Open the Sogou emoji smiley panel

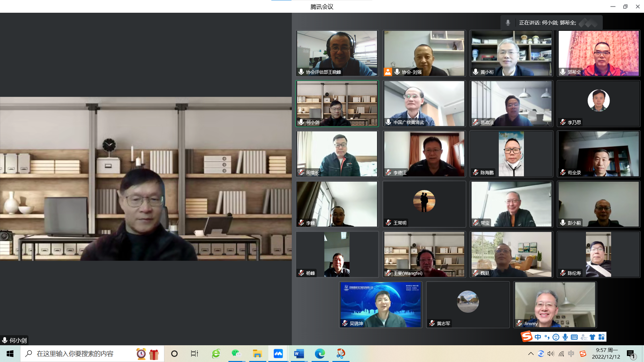coord(556,337)
